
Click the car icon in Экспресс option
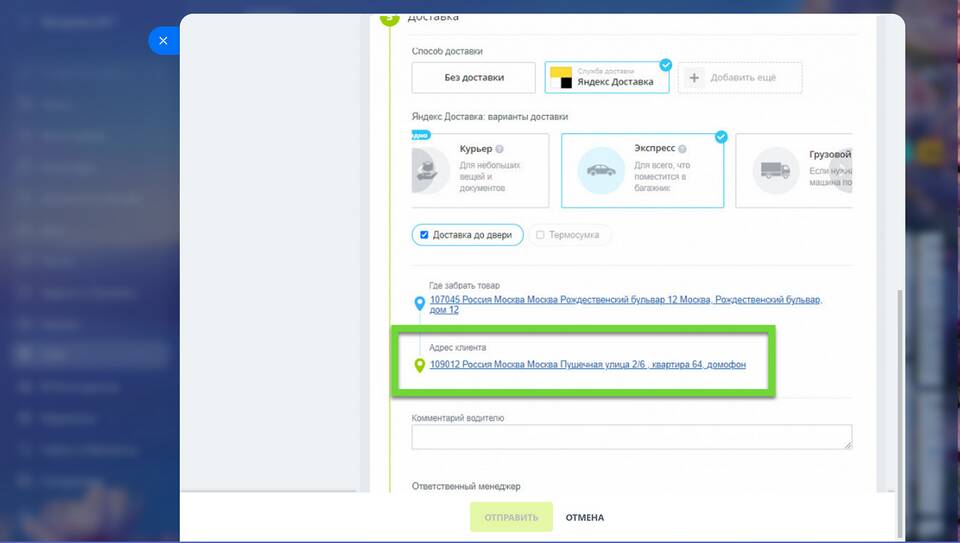(601, 170)
